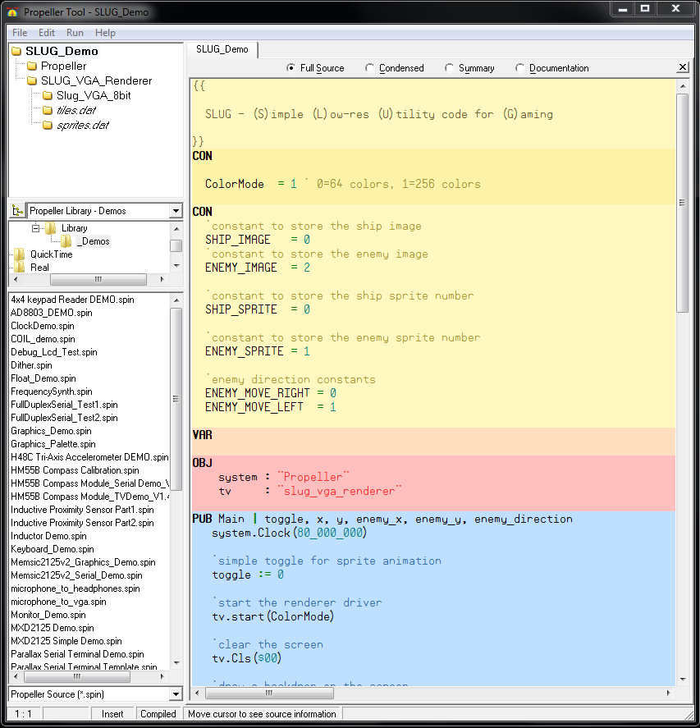Click the SLUG_VGA_Renderer folder icon
Image resolution: width=700 pixels, height=728 pixels.
pos(32,80)
